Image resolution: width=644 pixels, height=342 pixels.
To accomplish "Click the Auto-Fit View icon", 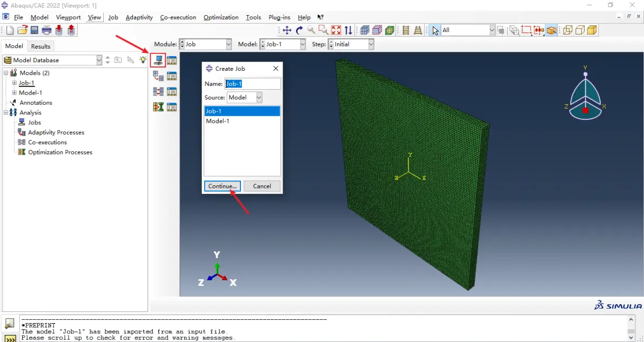I will point(336,30).
